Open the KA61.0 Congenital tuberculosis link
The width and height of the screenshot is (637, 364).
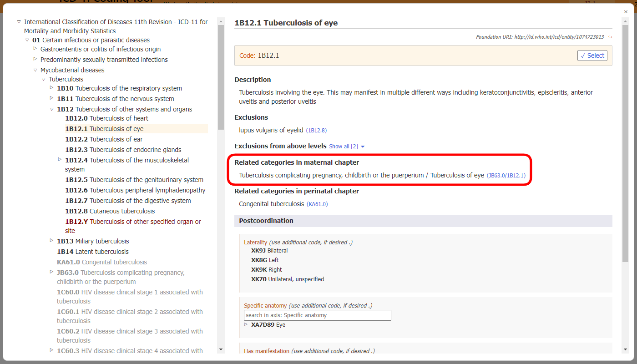(317, 204)
